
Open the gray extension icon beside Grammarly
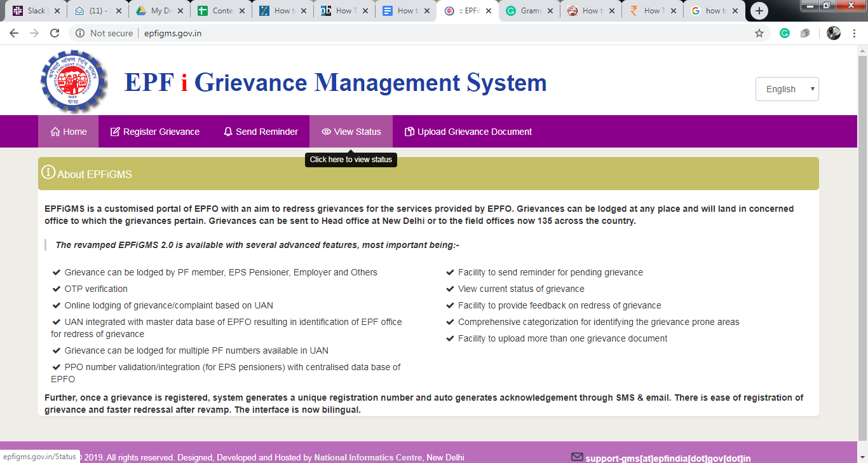[805, 33]
